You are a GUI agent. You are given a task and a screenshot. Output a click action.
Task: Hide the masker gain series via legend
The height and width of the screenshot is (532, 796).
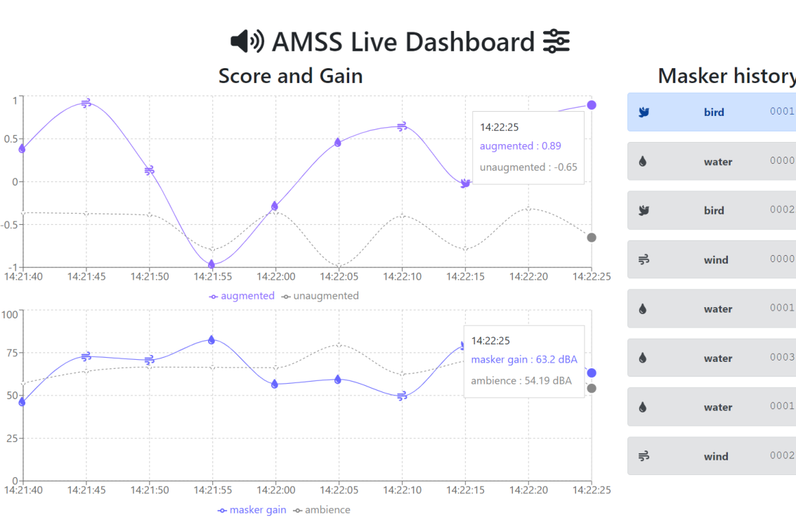(x=252, y=510)
